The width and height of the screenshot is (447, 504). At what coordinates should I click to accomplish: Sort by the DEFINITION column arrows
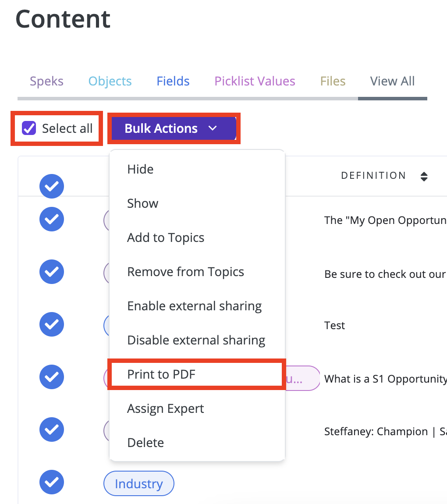tap(424, 176)
